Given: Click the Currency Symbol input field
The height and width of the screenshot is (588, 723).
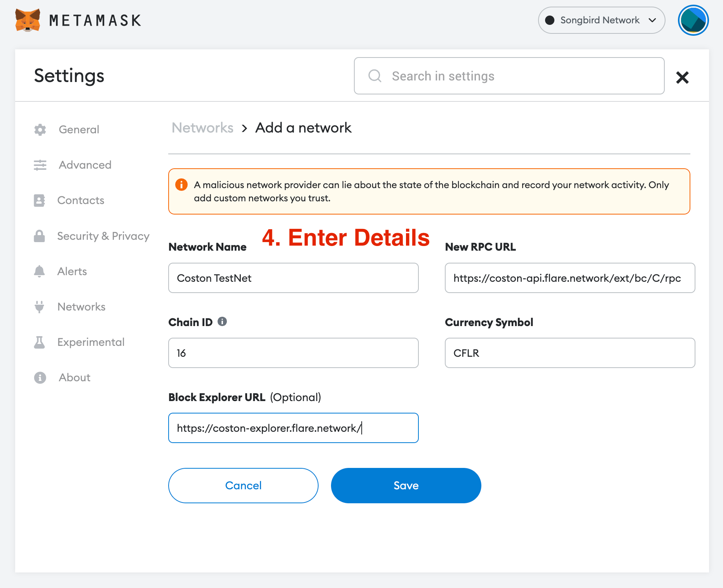Looking at the screenshot, I should pyautogui.click(x=570, y=353).
